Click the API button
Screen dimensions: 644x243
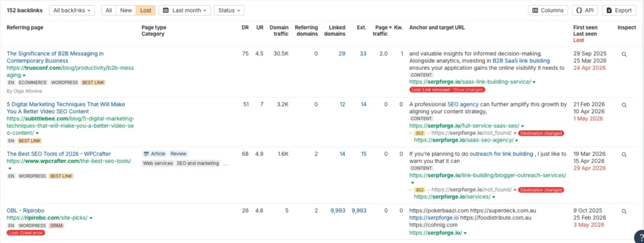pos(585,10)
